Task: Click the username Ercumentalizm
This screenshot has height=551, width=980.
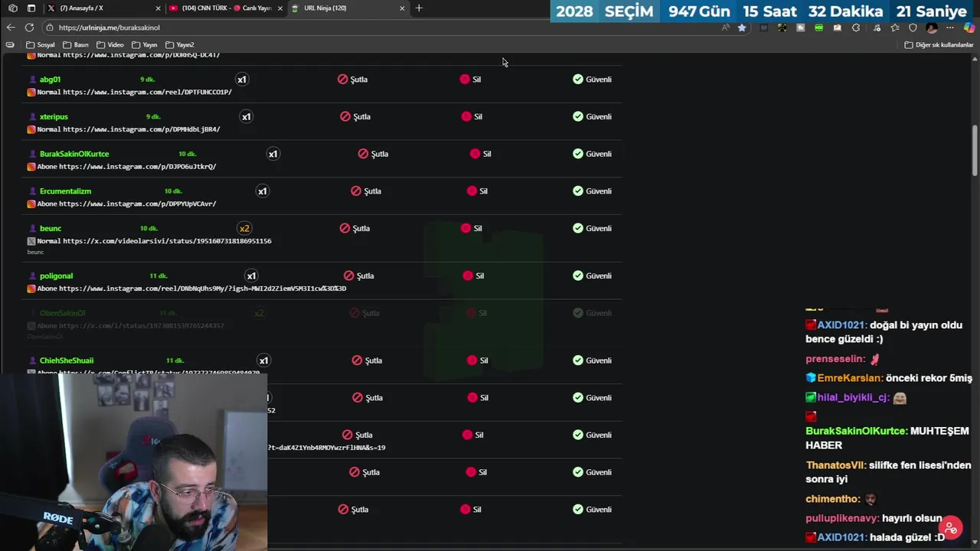Action: 65,191
